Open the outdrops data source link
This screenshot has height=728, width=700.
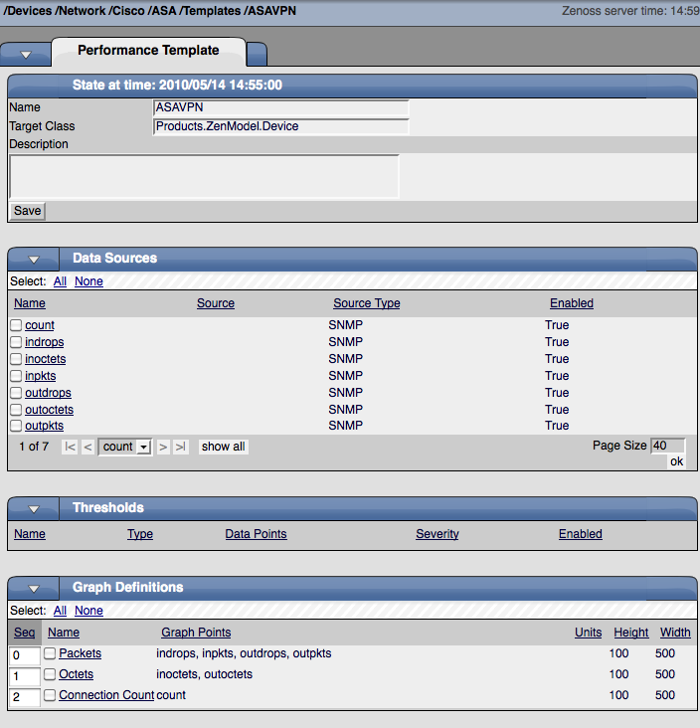(48, 393)
